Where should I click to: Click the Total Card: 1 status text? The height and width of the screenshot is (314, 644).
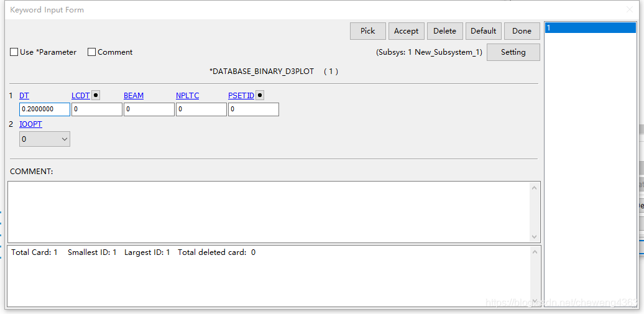(35, 252)
